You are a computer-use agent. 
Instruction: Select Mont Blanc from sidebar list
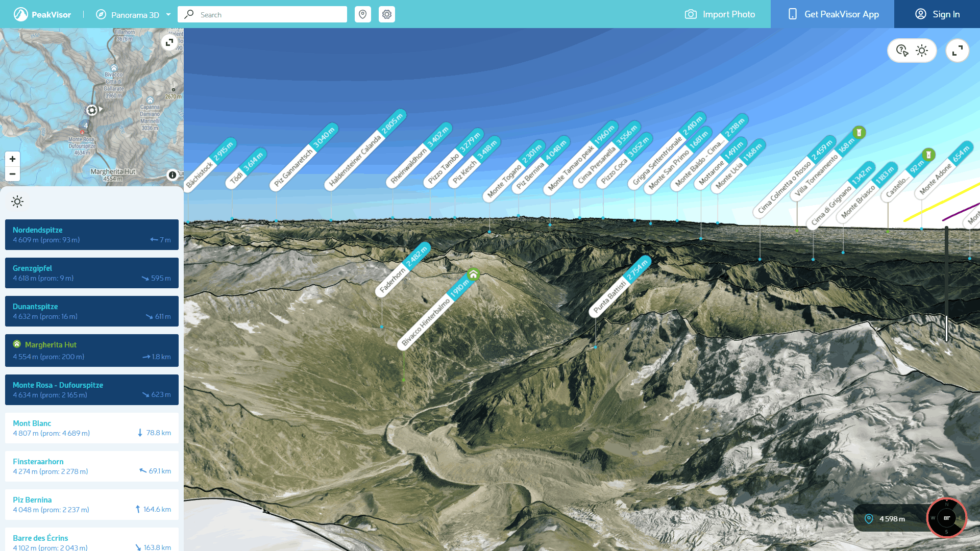pyautogui.click(x=91, y=427)
